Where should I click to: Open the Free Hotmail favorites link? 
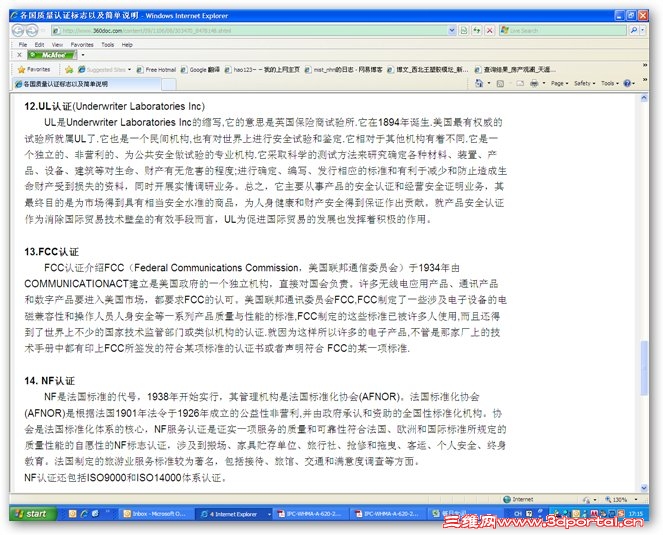pyautogui.click(x=156, y=69)
